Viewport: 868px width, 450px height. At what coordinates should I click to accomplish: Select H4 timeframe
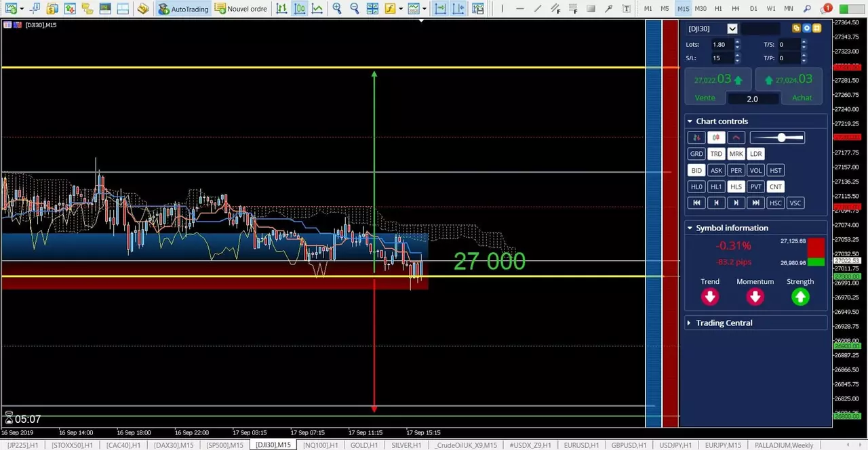(x=736, y=9)
